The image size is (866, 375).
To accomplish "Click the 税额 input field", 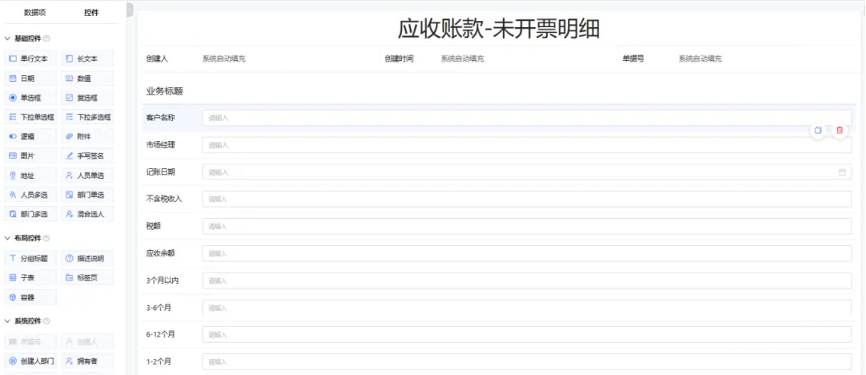I will 526,226.
